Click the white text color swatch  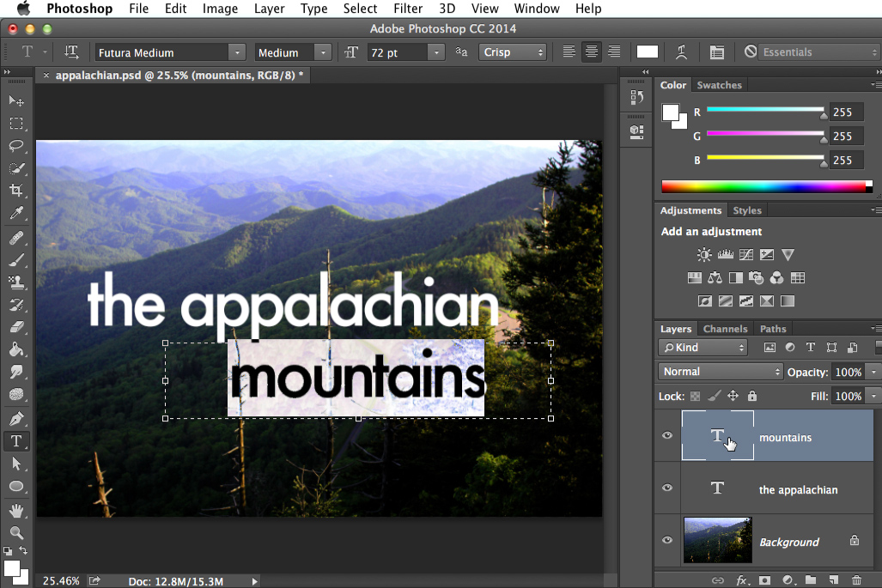click(648, 52)
